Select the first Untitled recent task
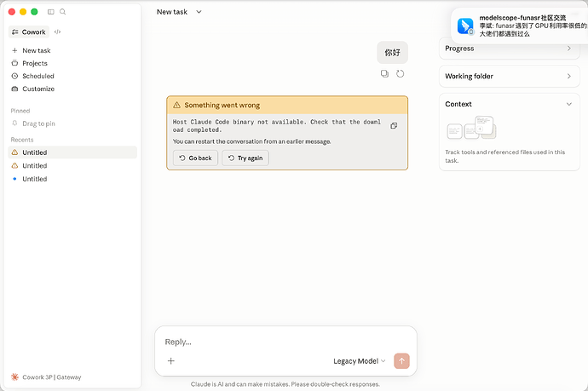Viewport: 588px width, 391px height. (x=72, y=152)
